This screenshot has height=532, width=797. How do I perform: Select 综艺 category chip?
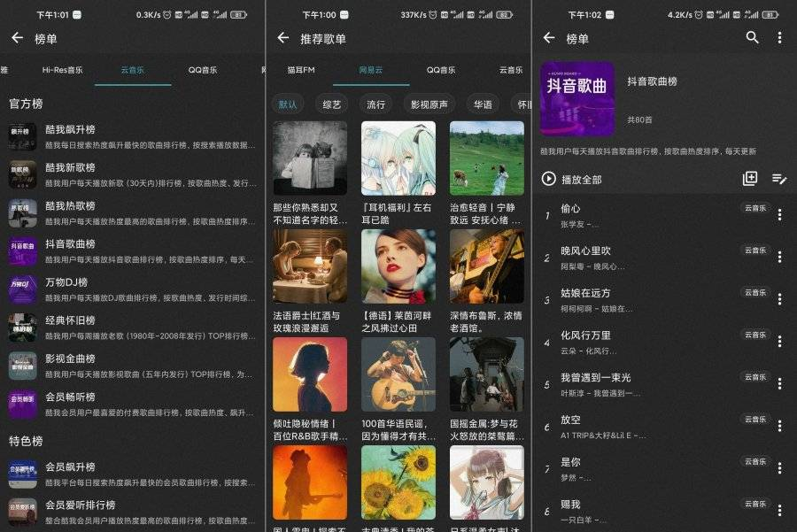coord(331,104)
